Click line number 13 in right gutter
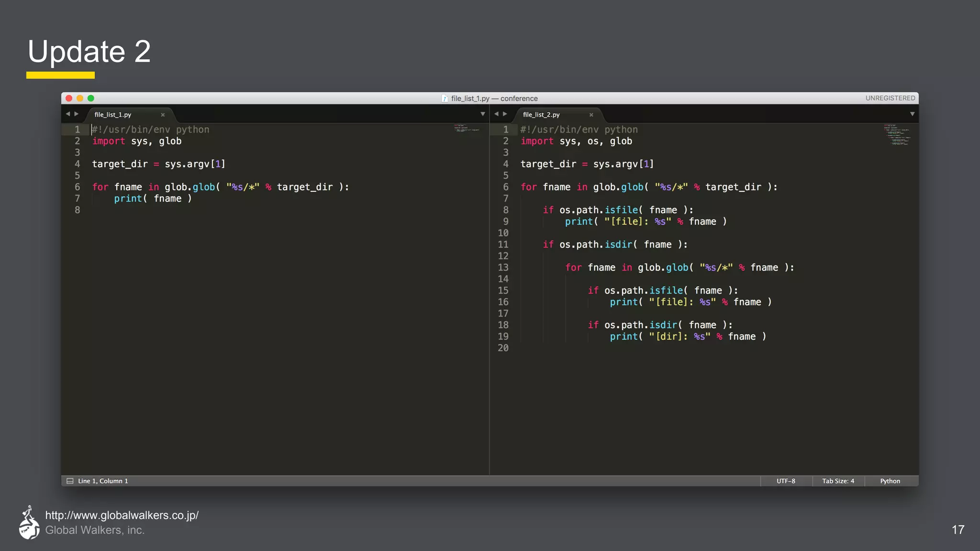The image size is (980, 551). [x=503, y=267]
